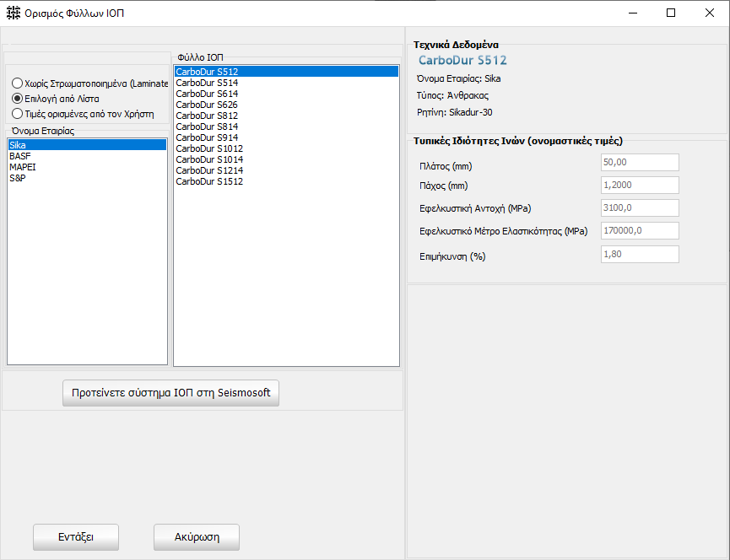
Task: Select CarboDur S1014 laminate
Action: (286, 159)
